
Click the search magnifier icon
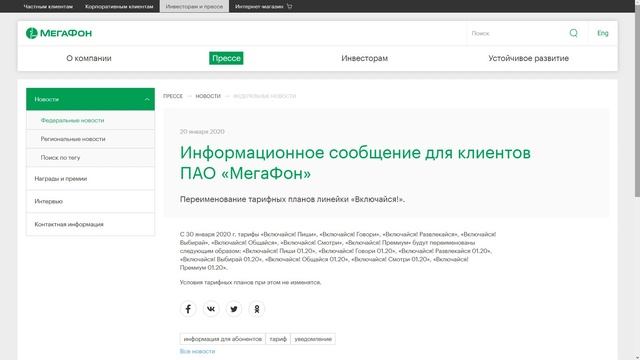(x=573, y=33)
